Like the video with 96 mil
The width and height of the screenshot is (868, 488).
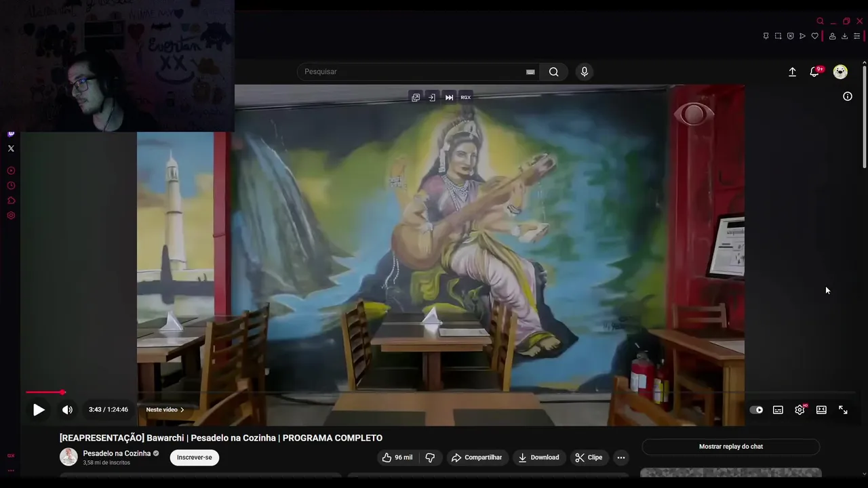point(397,457)
